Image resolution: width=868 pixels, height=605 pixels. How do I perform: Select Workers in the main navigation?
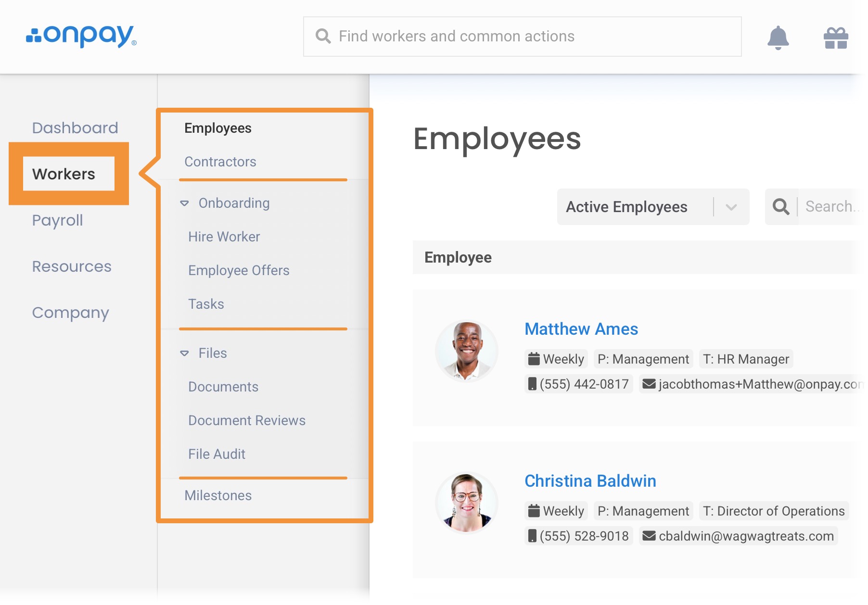pyautogui.click(x=64, y=174)
